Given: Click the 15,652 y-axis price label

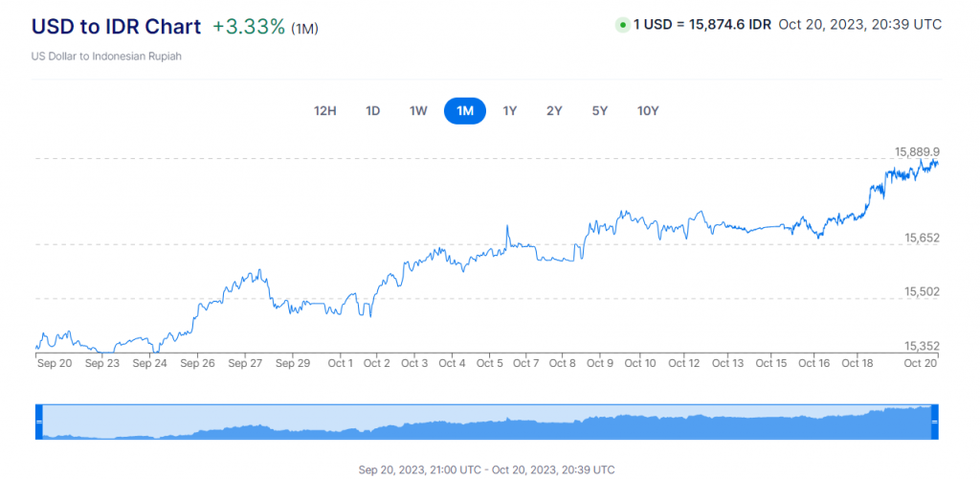Looking at the screenshot, I should (922, 237).
